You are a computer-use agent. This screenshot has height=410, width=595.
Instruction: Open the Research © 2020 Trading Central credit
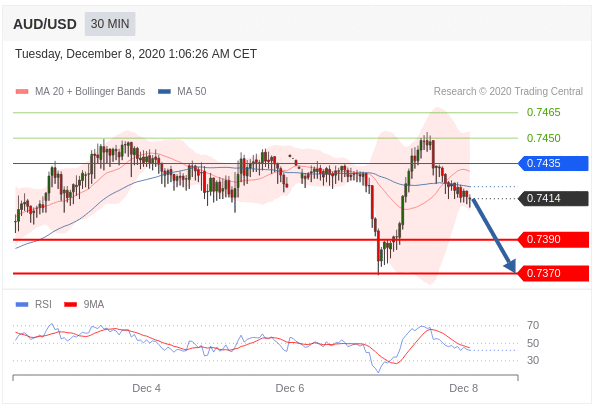(508, 91)
